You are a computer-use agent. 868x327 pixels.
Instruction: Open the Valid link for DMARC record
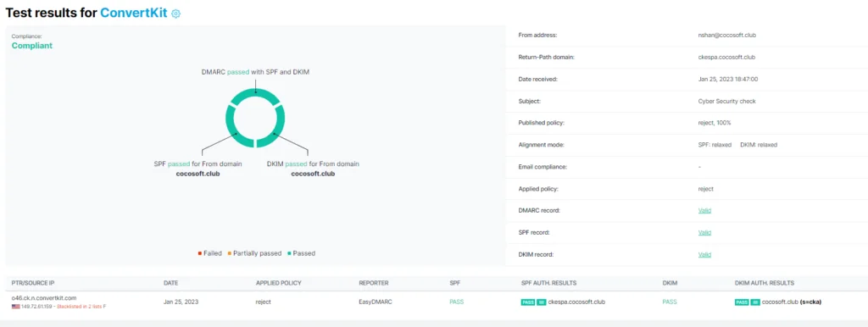[704, 211]
